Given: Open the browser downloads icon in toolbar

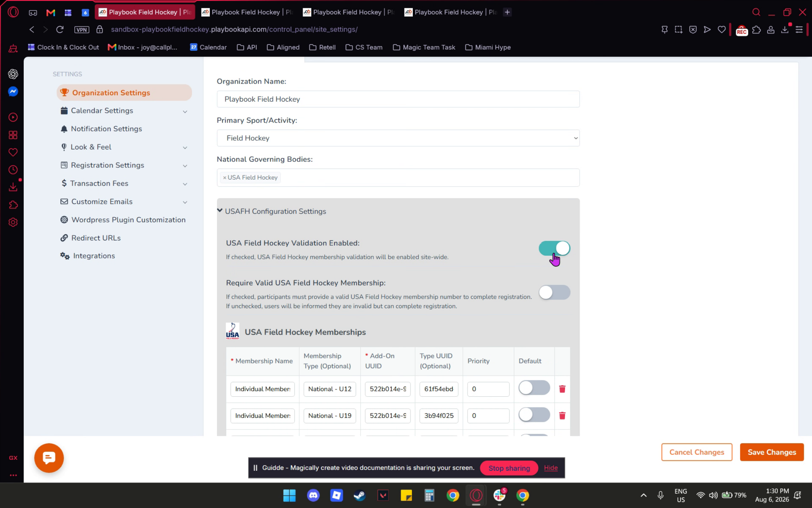Looking at the screenshot, I should pos(785,29).
